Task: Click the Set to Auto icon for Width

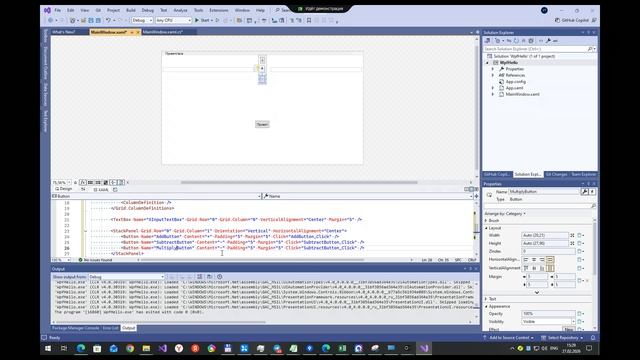Action: [572, 235]
